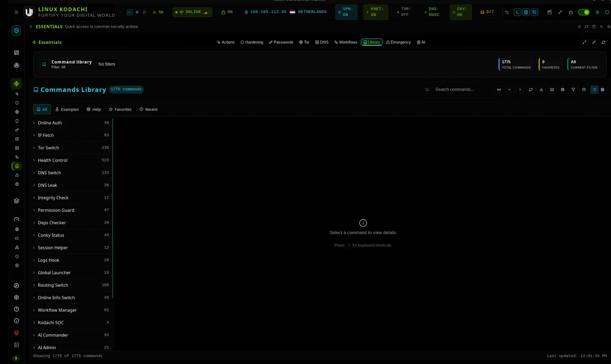
Task: Click the No filters button
Action: [107, 64]
